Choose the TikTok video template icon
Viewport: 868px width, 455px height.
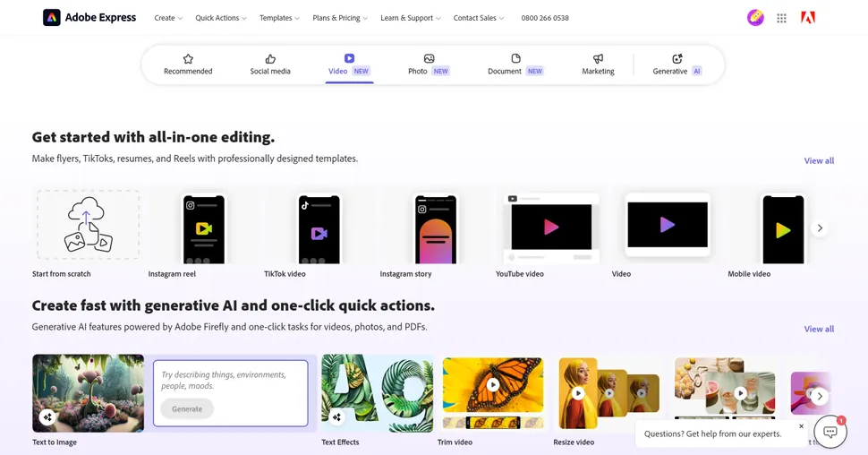319,229
